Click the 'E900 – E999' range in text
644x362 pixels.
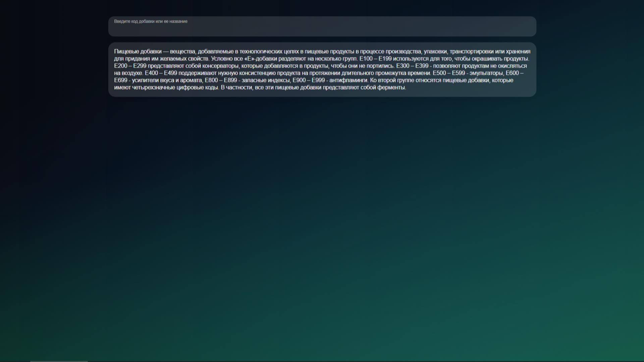pos(309,80)
